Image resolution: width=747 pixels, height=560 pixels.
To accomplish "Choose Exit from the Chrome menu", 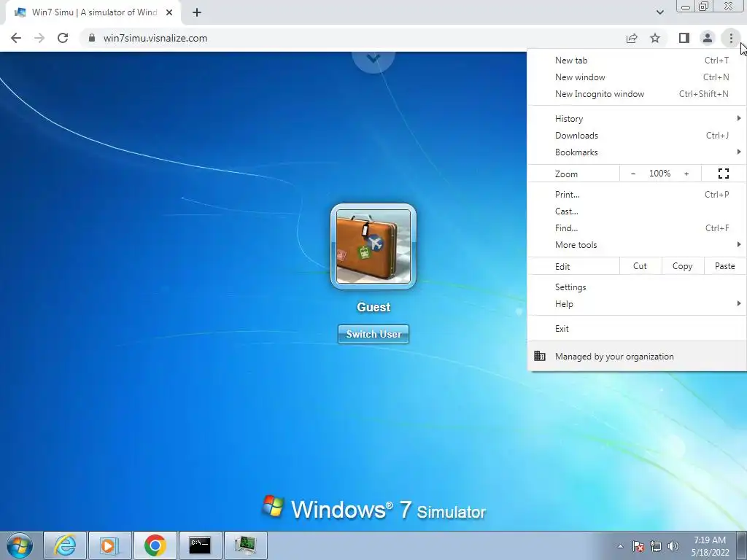I will (637, 329).
